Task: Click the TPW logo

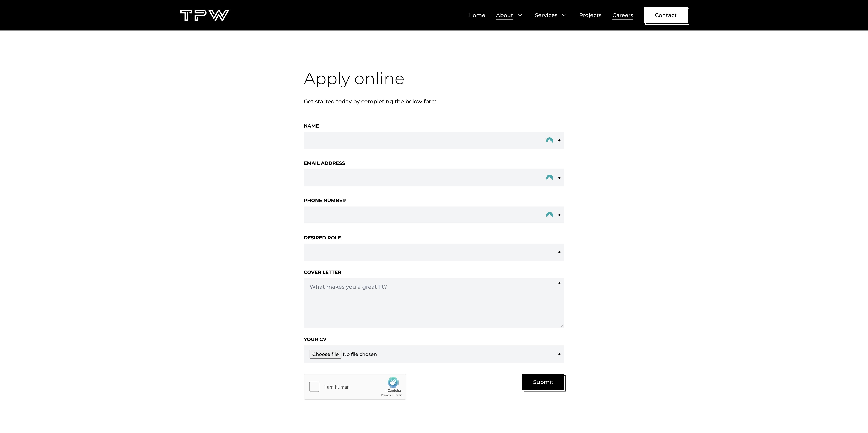Action: pos(204,15)
